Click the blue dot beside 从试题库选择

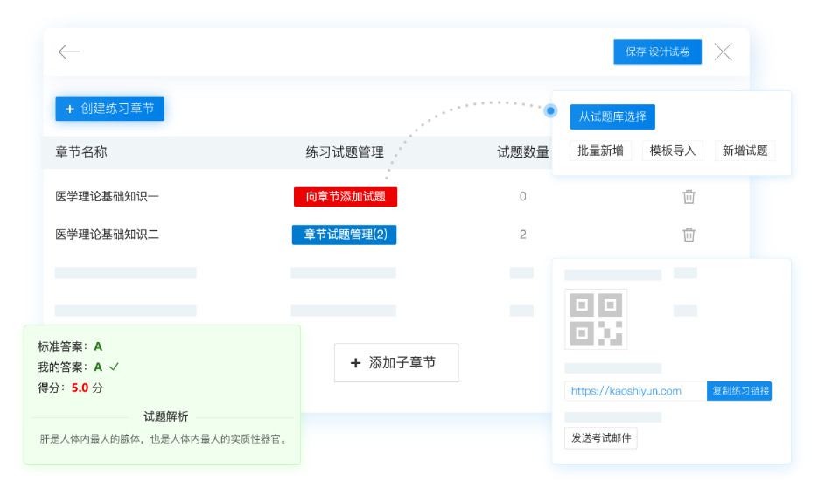[x=550, y=110]
